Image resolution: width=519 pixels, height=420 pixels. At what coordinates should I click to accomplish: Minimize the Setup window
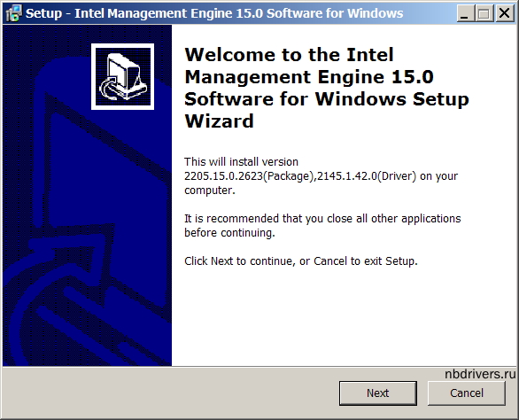[x=465, y=13]
